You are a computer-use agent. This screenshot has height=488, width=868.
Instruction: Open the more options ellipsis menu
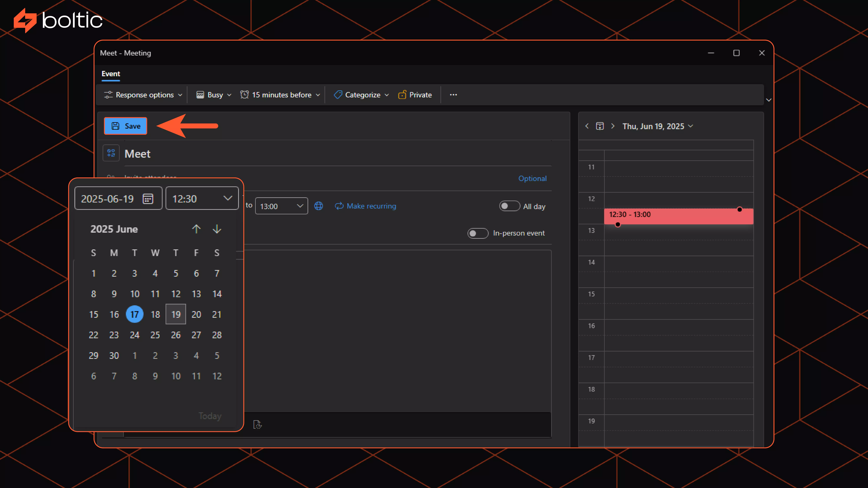coord(453,95)
